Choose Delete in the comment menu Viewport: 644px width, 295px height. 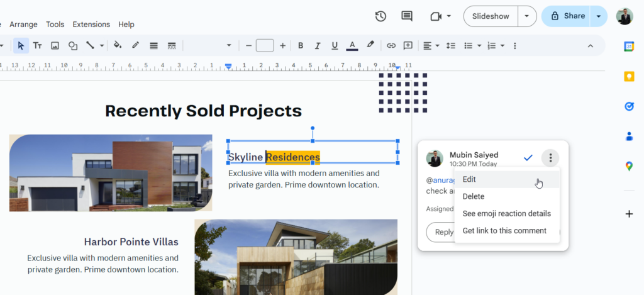pos(474,196)
